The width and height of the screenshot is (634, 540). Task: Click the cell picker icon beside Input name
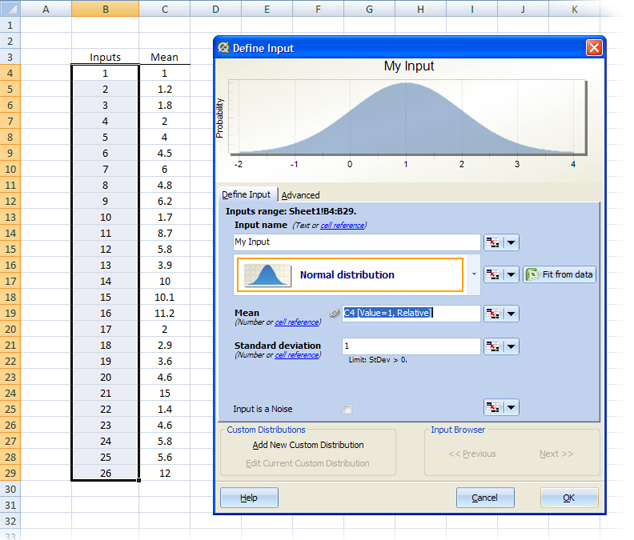pyautogui.click(x=493, y=242)
